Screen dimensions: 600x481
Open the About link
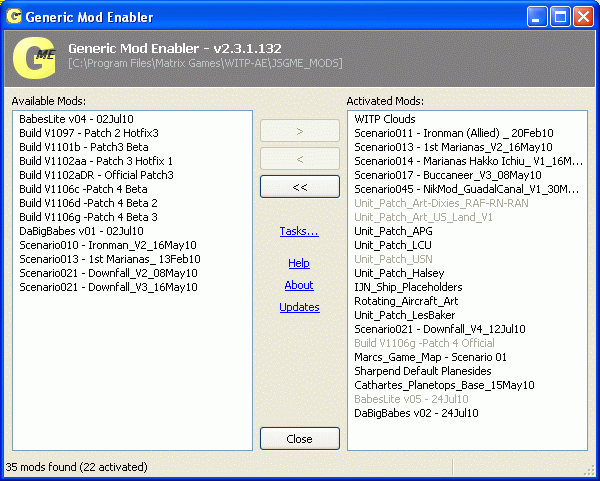click(299, 285)
